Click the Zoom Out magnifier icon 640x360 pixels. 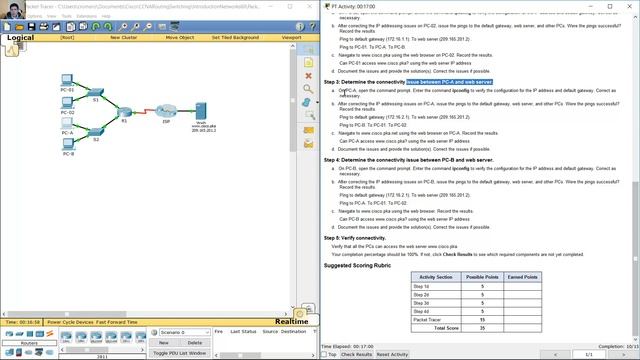tap(147, 27)
